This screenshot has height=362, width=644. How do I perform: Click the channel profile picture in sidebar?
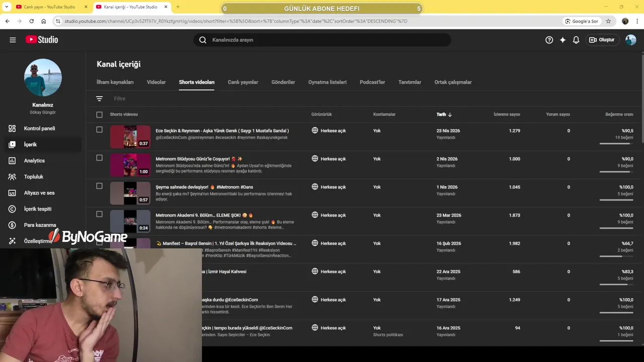pyautogui.click(x=43, y=77)
